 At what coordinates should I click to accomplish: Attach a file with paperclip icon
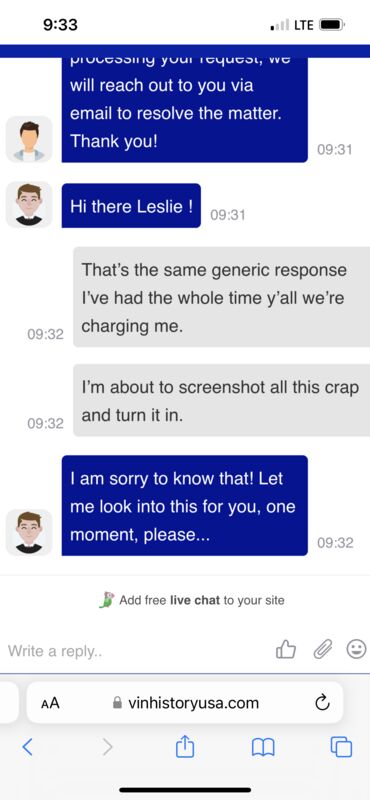[322, 649]
